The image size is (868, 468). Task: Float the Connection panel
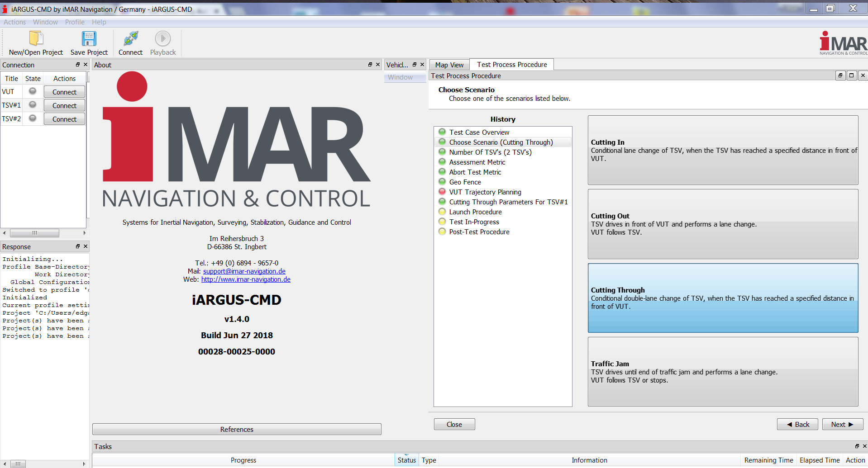point(78,65)
